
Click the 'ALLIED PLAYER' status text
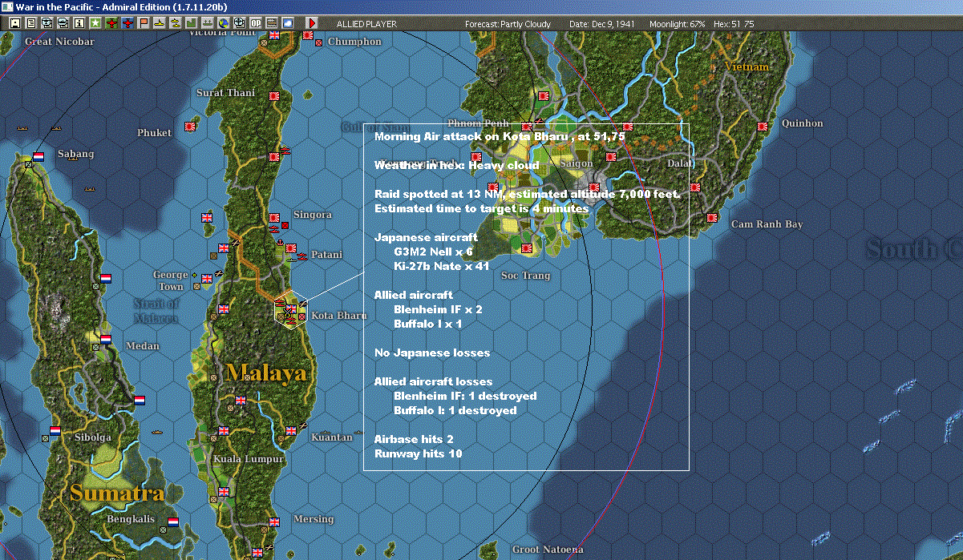click(x=366, y=24)
